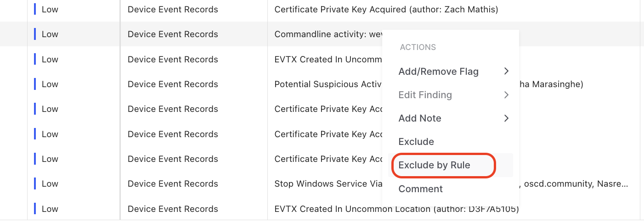Choose Add Note from the actions menu
This screenshot has width=644, height=222.
420,118
